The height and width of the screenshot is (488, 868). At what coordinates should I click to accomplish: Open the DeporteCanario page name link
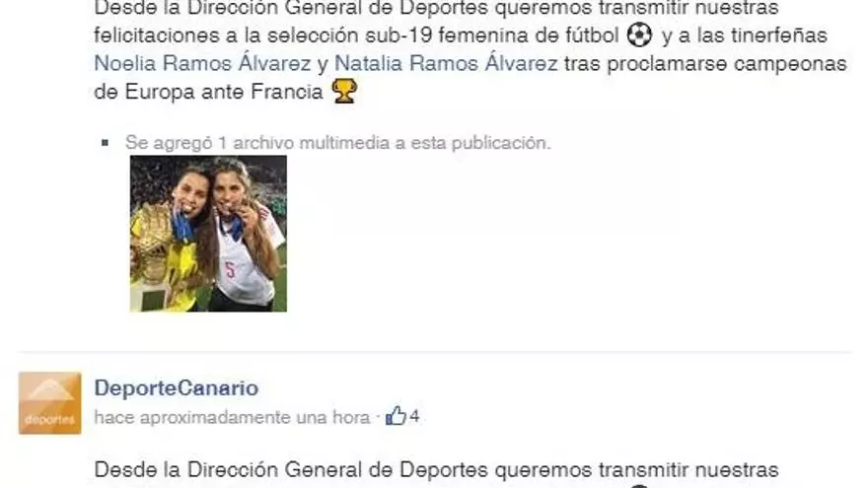176,387
